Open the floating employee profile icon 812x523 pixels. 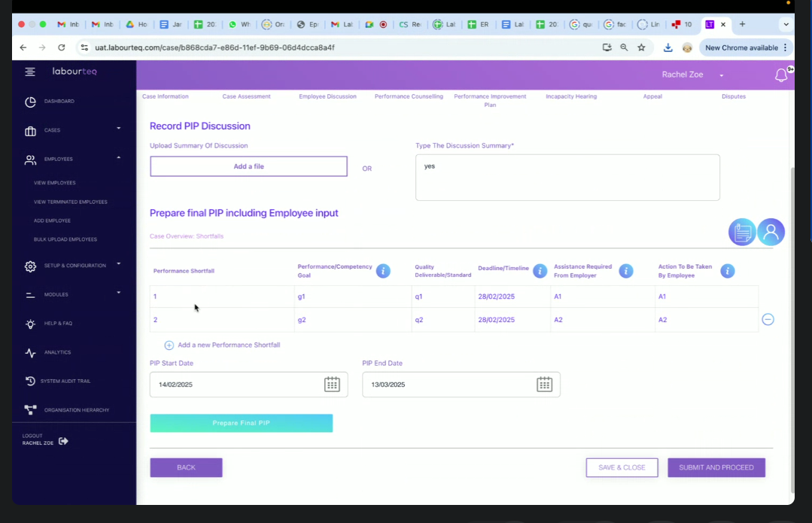point(771,232)
